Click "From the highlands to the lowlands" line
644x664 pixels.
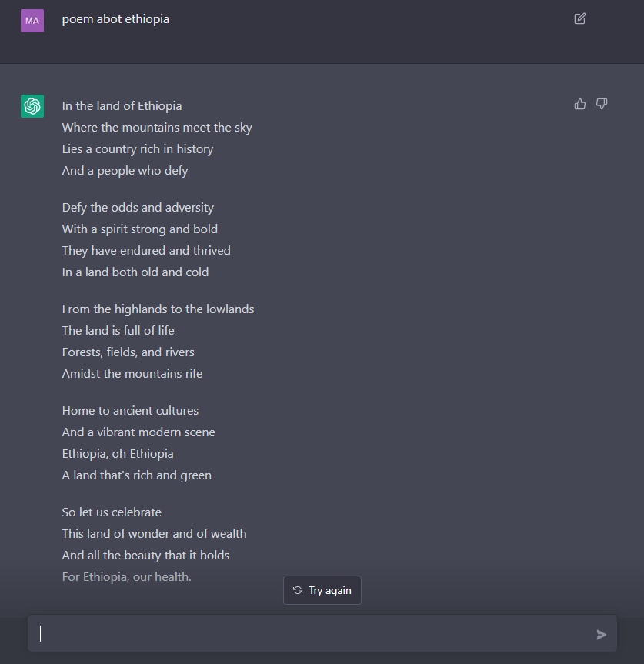point(158,309)
